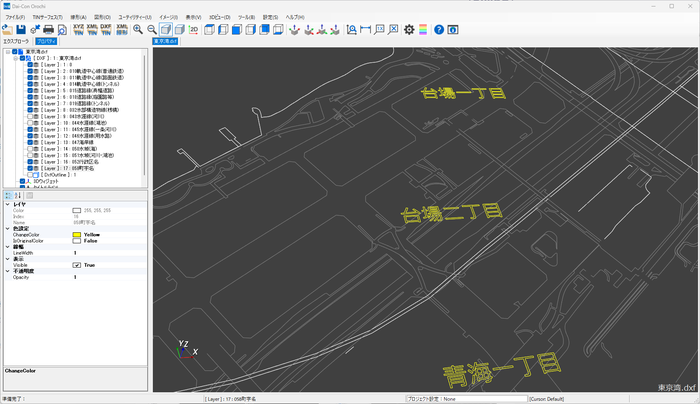Zoom in with the plus magnifier icon
700x404 pixels.
tap(138, 29)
